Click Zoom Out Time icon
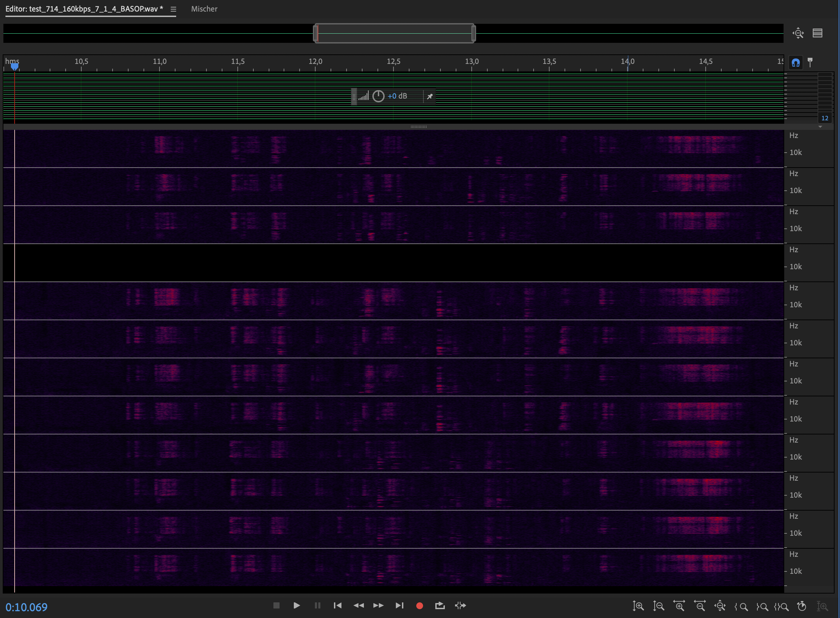The image size is (840, 618). coord(699,606)
